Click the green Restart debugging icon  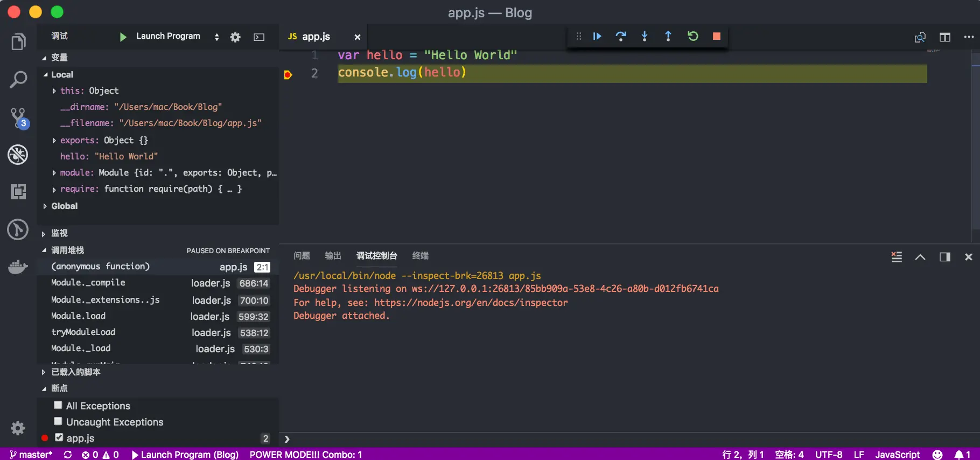(693, 36)
